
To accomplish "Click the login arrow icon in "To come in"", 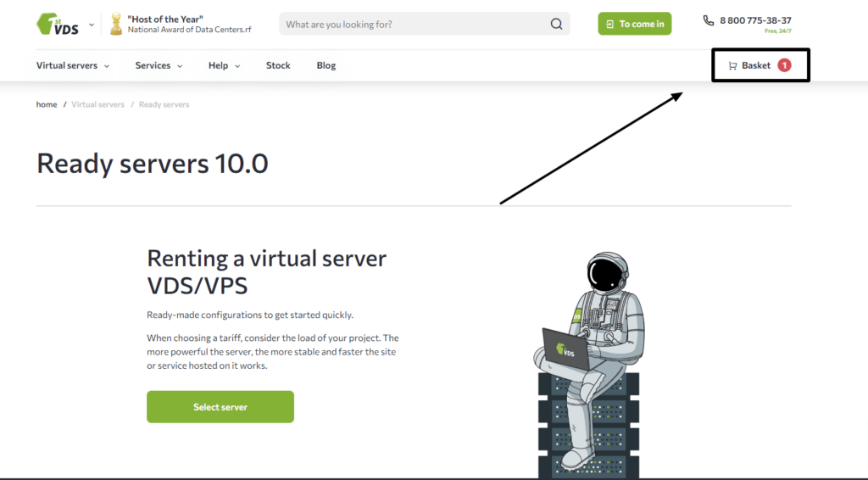I will pyautogui.click(x=609, y=24).
